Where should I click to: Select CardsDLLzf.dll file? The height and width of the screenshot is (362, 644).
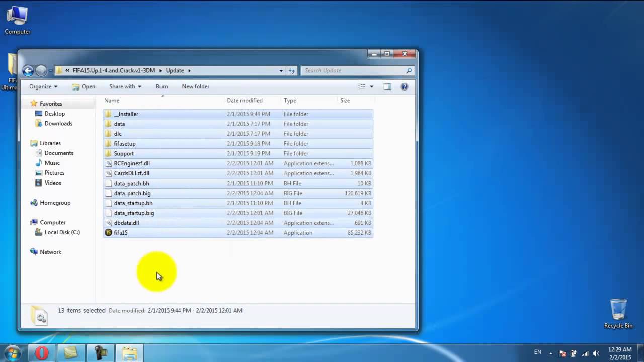[238, 173]
